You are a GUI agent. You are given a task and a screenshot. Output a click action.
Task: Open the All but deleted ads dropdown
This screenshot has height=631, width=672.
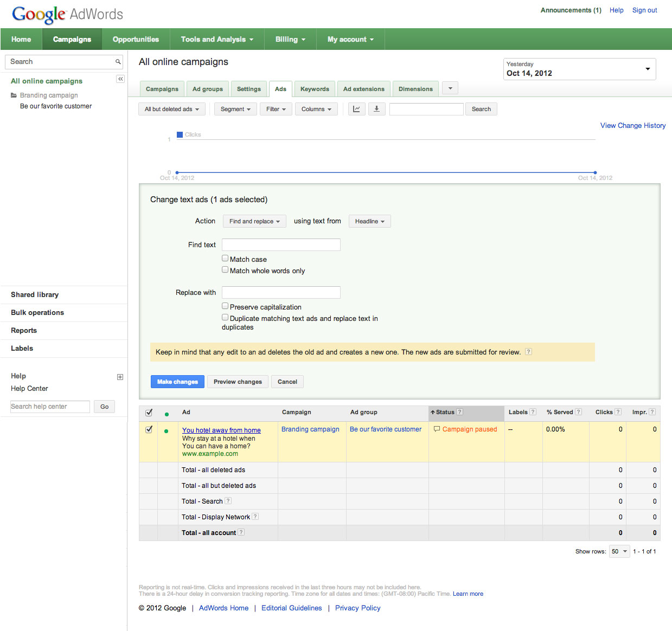click(x=171, y=109)
